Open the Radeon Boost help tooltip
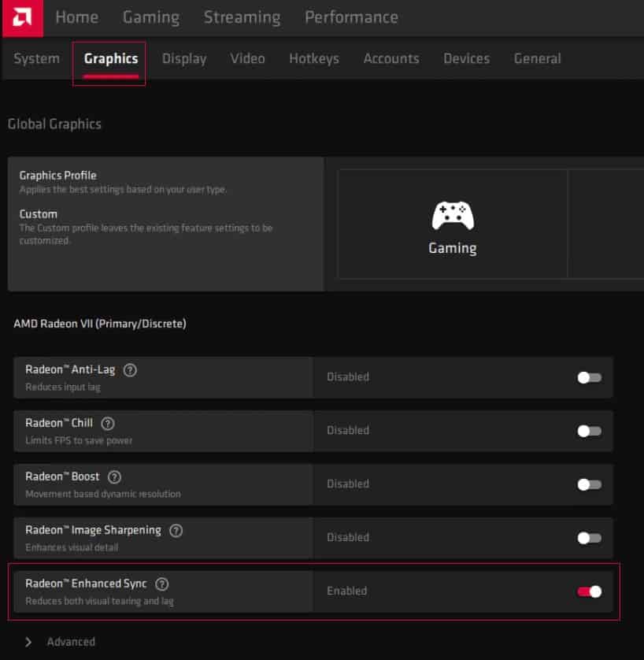This screenshot has height=660, width=644. 114,476
